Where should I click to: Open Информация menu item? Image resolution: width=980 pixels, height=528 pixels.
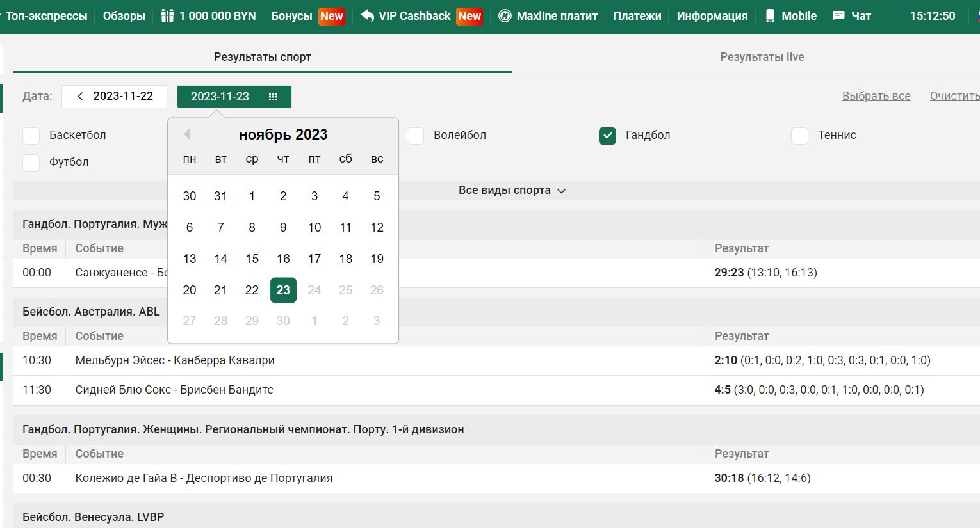712,16
